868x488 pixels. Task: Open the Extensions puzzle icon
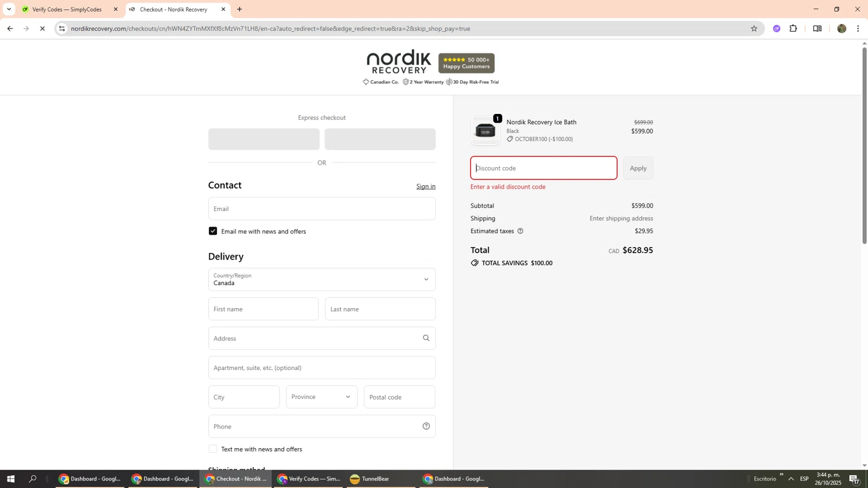tap(793, 28)
